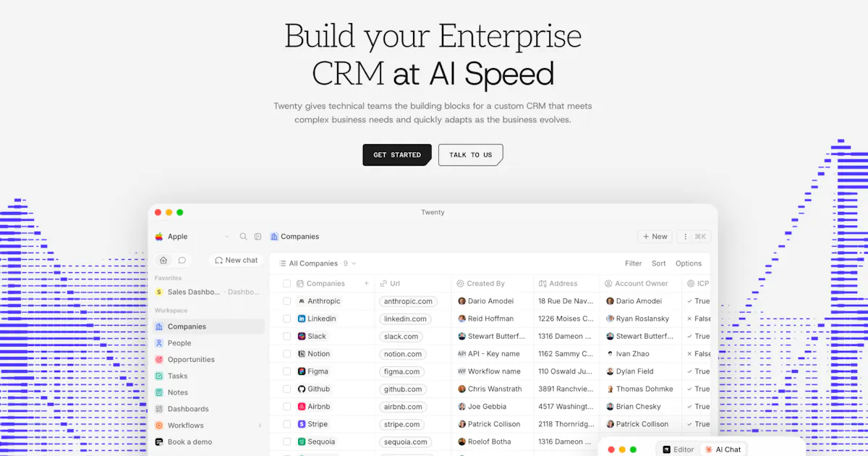Tick the checkbox for the Linkedin row
This screenshot has width=868, height=456.
tap(286, 318)
